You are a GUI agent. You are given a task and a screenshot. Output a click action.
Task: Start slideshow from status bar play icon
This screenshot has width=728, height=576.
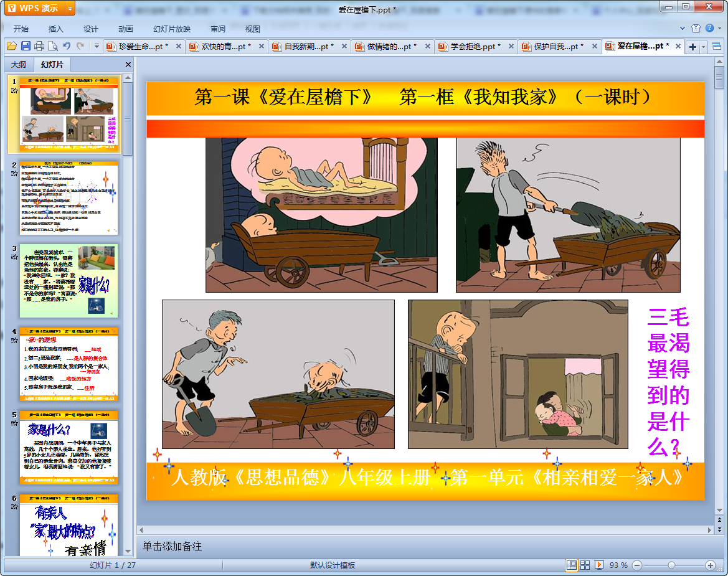click(x=599, y=565)
